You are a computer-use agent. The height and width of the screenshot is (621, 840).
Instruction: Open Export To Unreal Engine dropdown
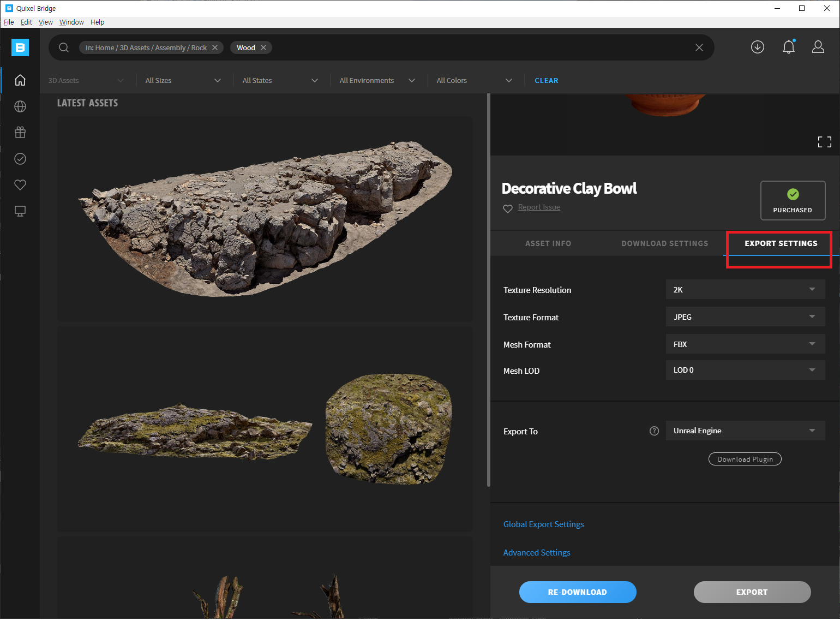(x=745, y=431)
